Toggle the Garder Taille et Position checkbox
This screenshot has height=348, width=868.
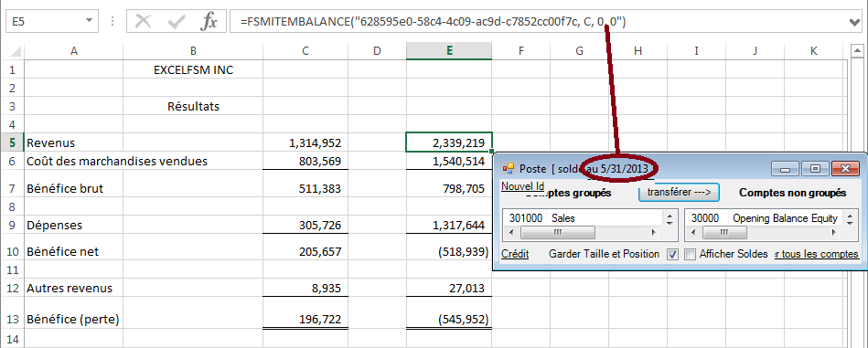(x=673, y=255)
